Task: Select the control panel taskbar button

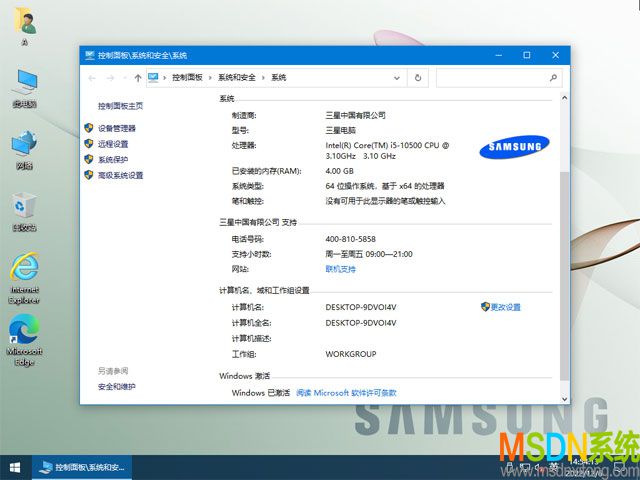Action: [82, 467]
